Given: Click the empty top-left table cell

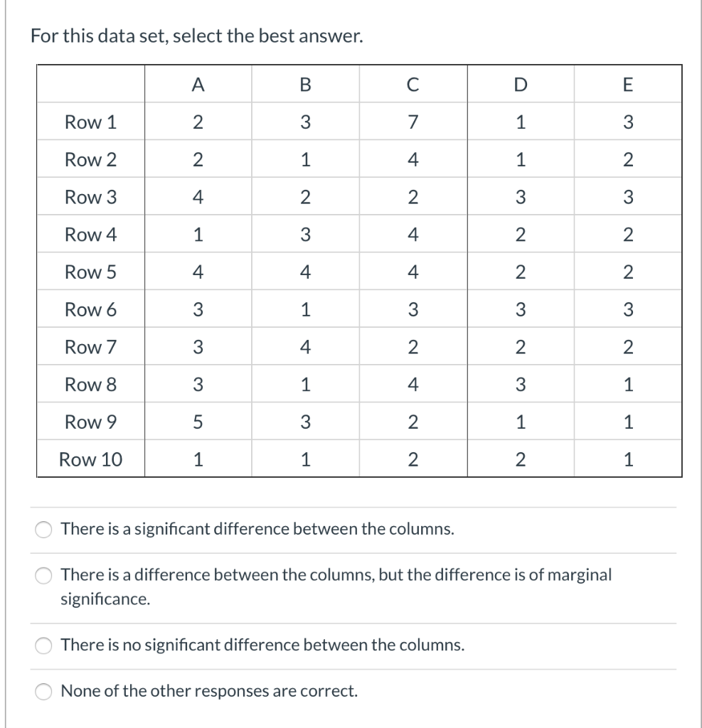Looking at the screenshot, I should point(90,84).
